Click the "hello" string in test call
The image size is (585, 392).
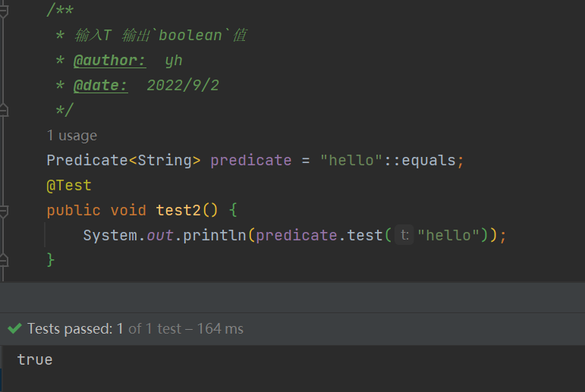[x=448, y=235]
